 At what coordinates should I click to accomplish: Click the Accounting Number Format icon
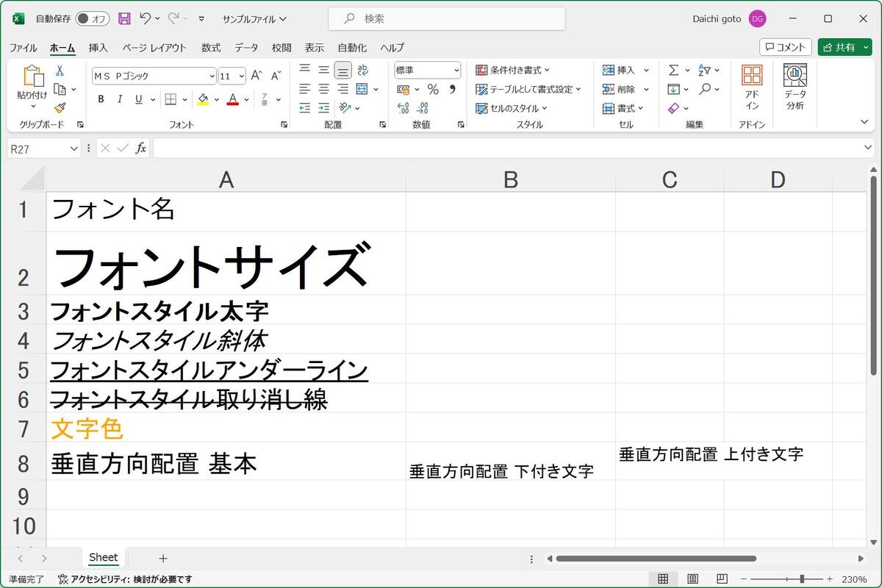403,89
